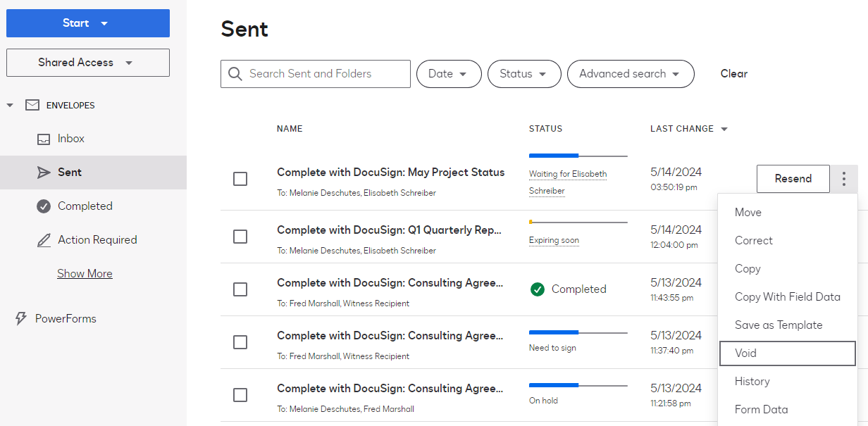The height and width of the screenshot is (426, 868).
Task: Click the Action Required pen icon
Action: click(44, 240)
